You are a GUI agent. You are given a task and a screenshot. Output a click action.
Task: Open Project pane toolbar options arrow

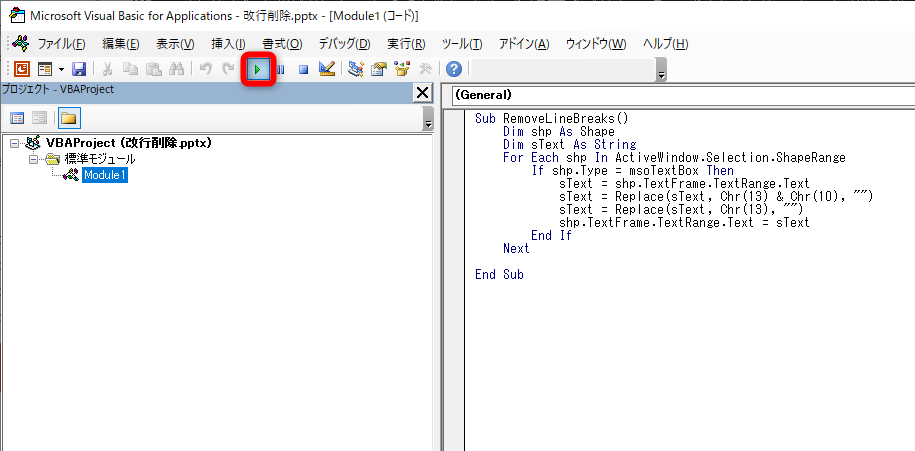click(x=428, y=119)
